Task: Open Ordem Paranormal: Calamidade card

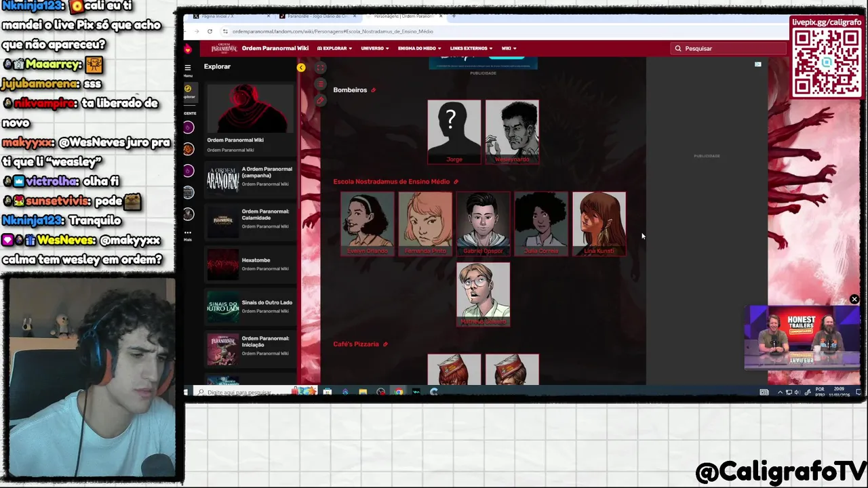Action: (250, 221)
